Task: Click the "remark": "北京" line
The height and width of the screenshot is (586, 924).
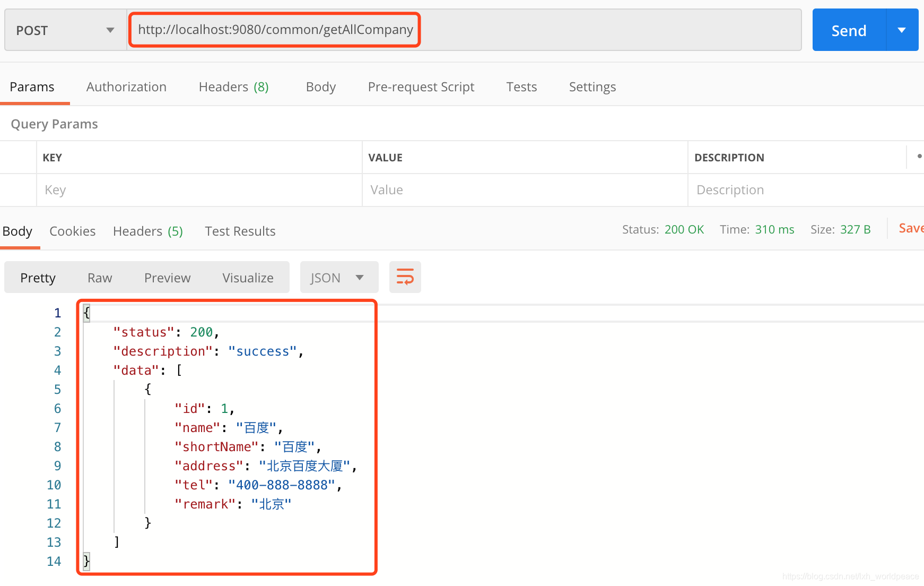Action: (233, 504)
